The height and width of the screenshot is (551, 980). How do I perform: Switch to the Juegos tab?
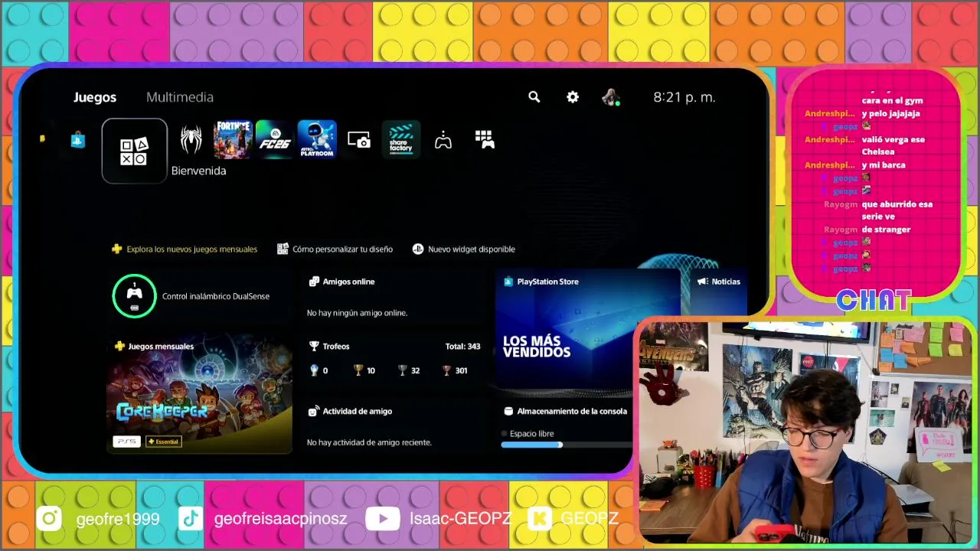95,97
